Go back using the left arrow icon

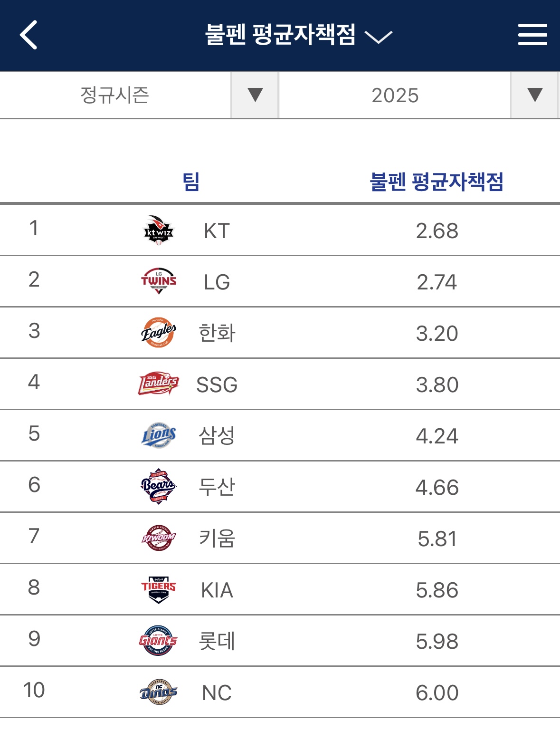coord(28,35)
